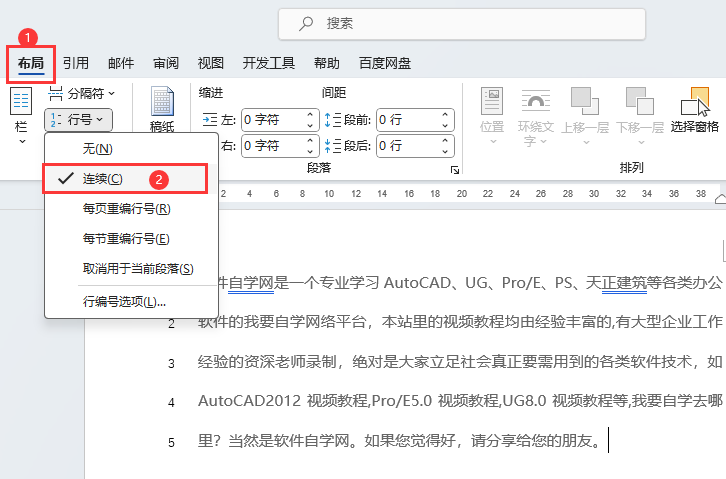The width and height of the screenshot is (726, 479).
Task: Click the left indent icon beside 左
Action: 210,120
